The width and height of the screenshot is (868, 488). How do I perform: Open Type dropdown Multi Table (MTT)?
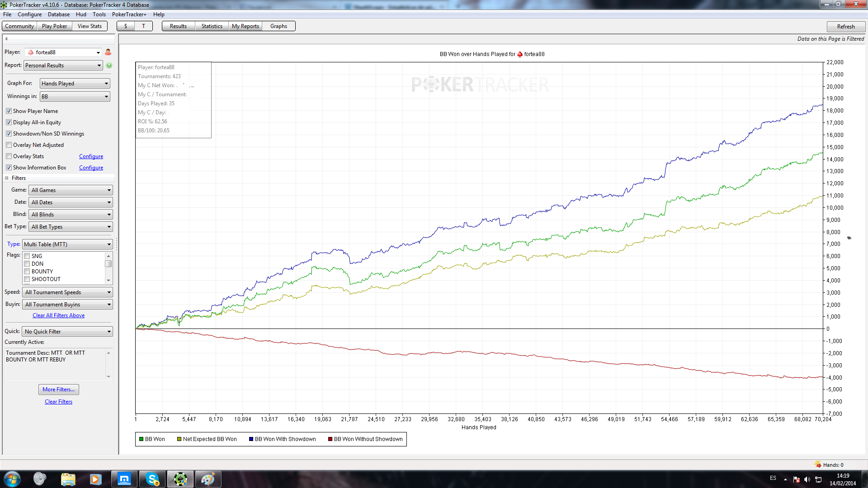[67, 244]
